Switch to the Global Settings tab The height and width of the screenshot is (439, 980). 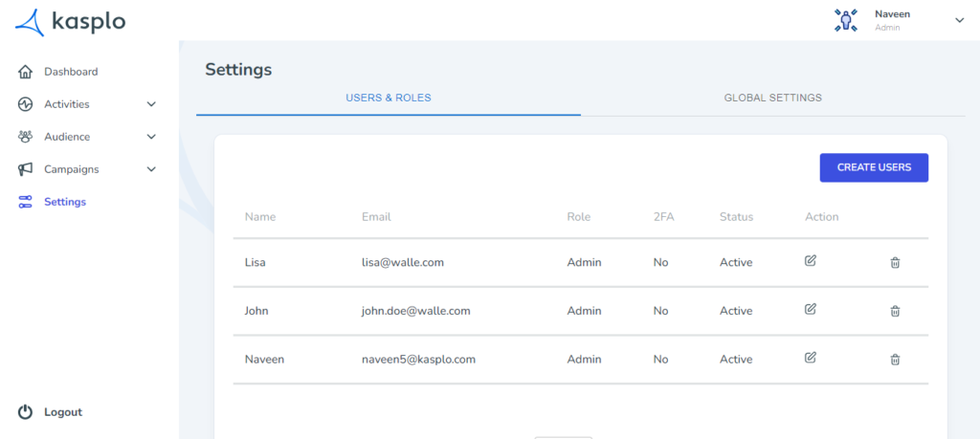point(772,99)
